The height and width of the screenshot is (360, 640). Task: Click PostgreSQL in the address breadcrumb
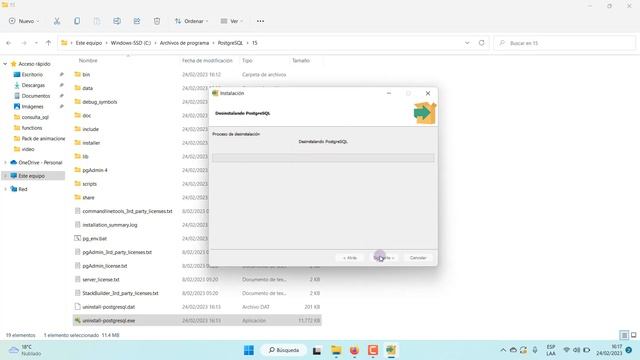pyautogui.click(x=230, y=43)
